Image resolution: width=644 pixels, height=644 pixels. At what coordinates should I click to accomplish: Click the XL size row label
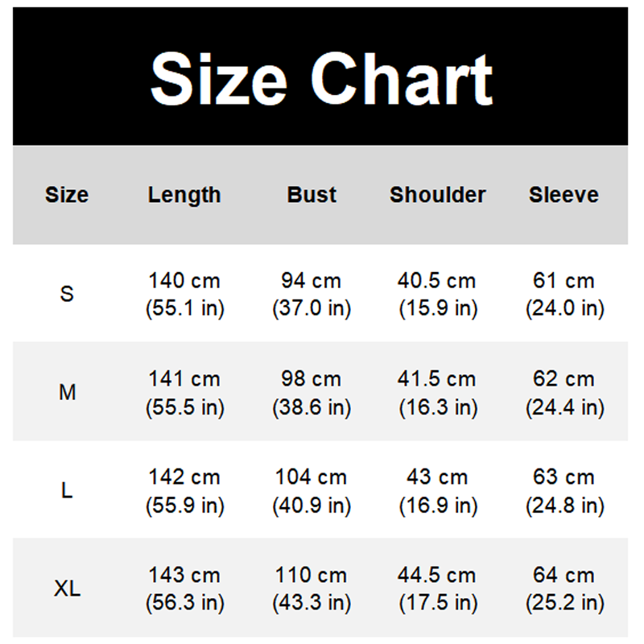pyautogui.click(x=68, y=588)
